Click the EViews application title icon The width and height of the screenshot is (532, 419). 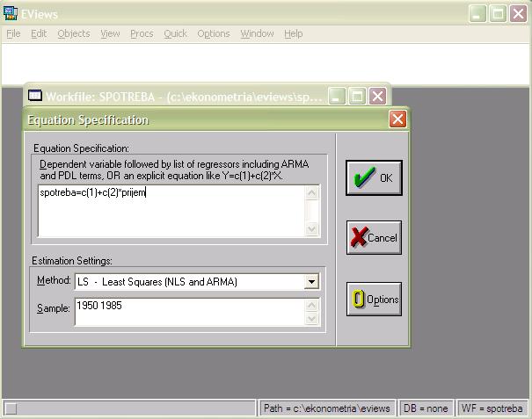tap(11, 13)
